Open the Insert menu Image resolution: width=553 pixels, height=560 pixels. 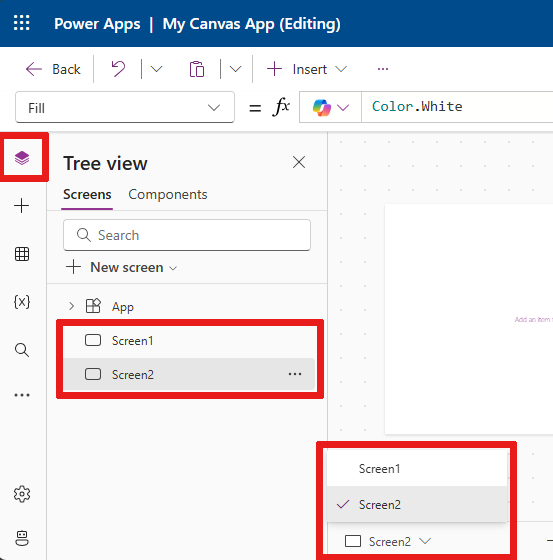click(x=307, y=69)
